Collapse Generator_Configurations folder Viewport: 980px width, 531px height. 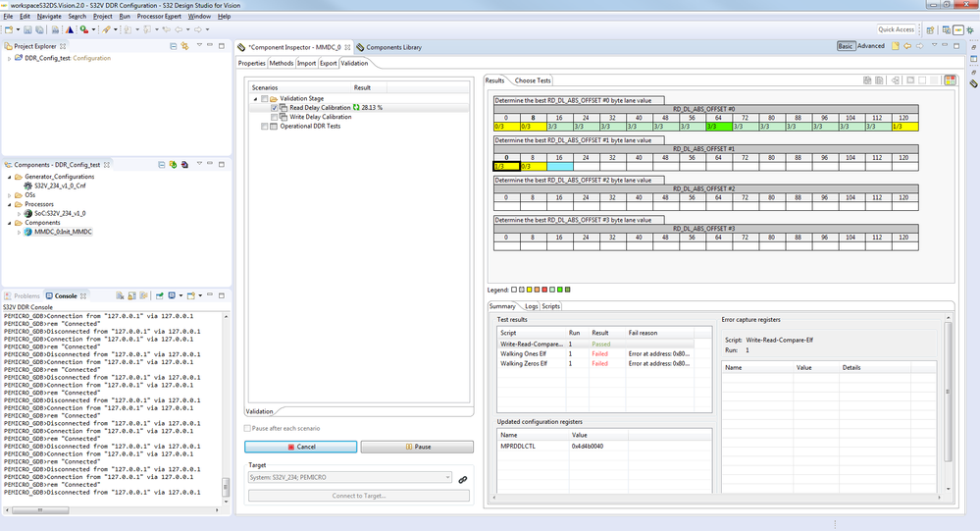pos(10,177)
